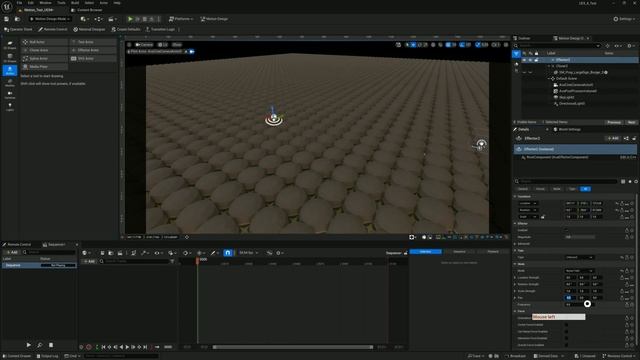Select the Cloner Actor tool
Screen dimensions: 640x360
[x=44, y=50]
